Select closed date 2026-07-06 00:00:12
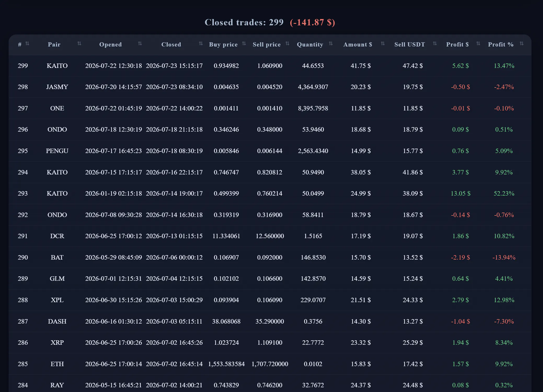The height and width of the screenshot is (392, 543). pos(174,258)
